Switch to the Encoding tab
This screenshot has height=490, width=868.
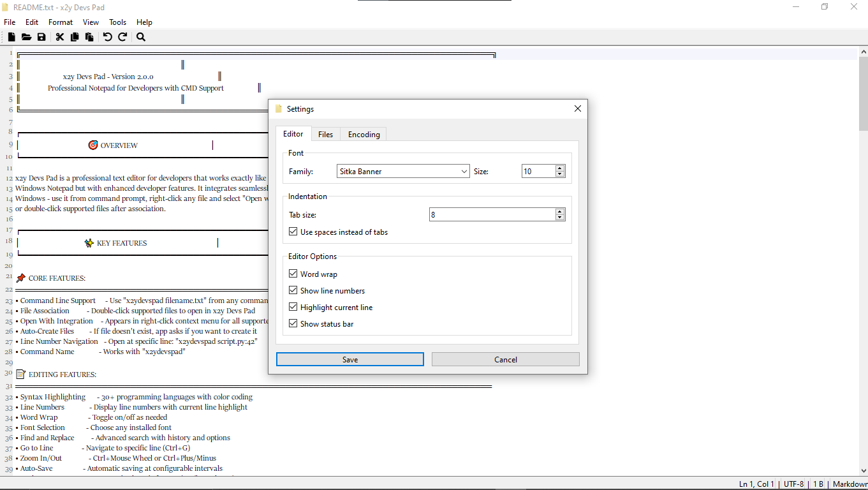click(x=364, y=134)
